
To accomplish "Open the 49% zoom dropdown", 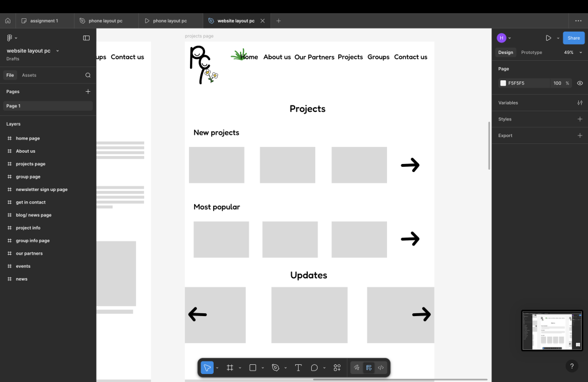I will pos(572,52).
